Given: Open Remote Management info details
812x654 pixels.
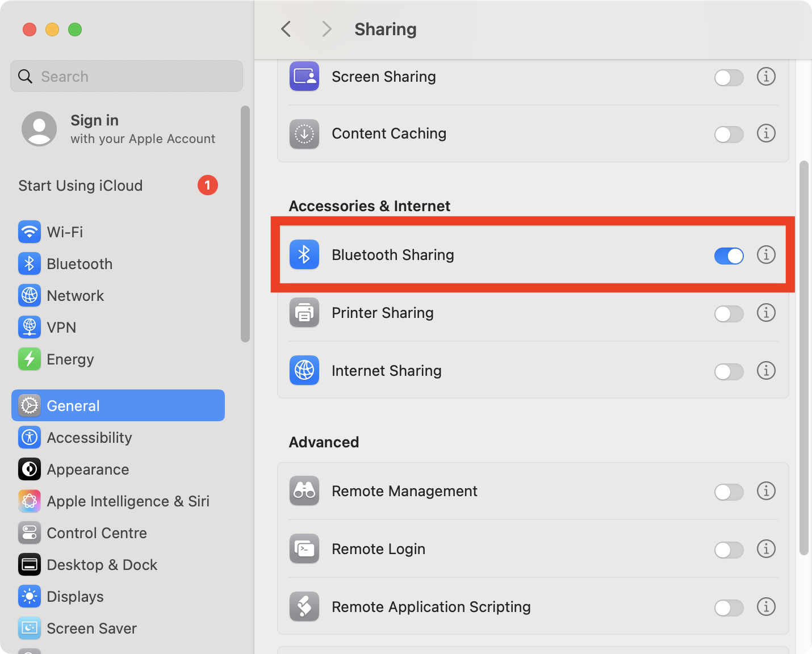Looking at the screenshot, I should pos(766,492).
